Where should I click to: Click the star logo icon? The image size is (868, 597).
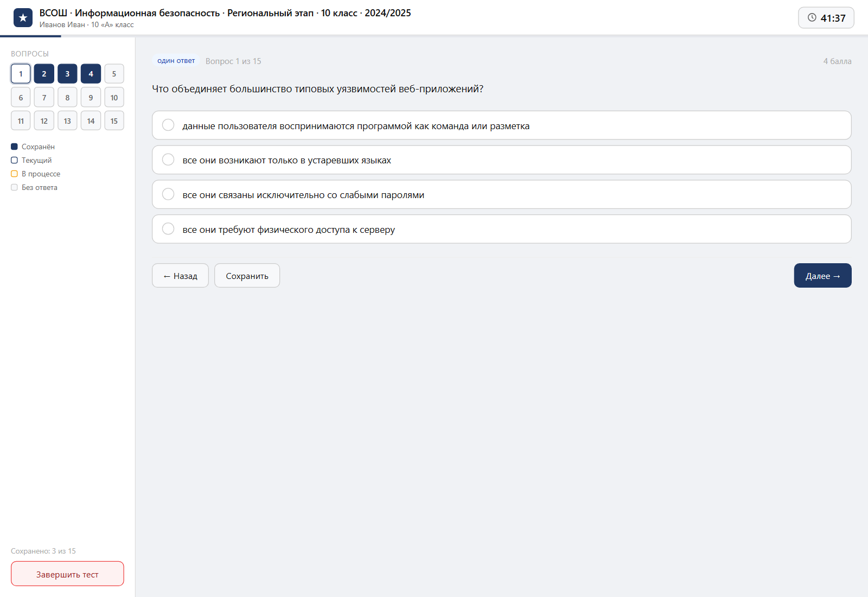pos(23,18)
